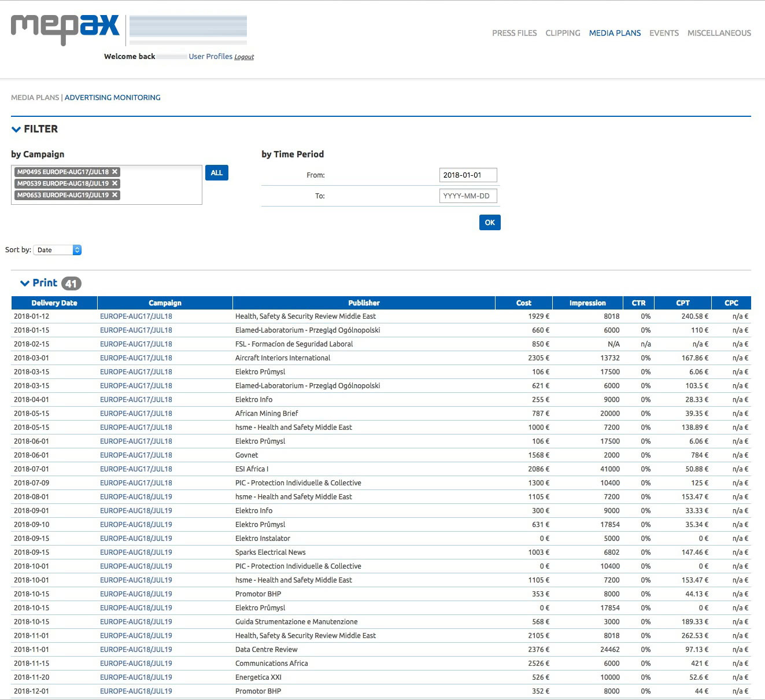Sort by Delivery Date column header
This screenshot has width=765, height=700.
coord(54,303)
